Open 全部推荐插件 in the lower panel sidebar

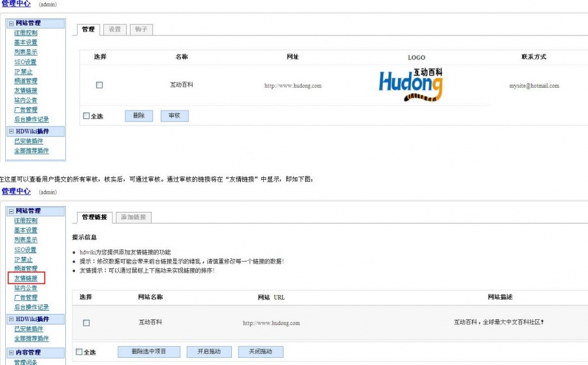pos(31,338)
